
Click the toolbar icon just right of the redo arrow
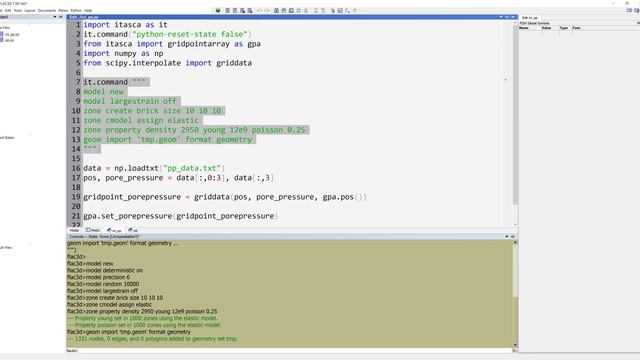pos(276,11)
